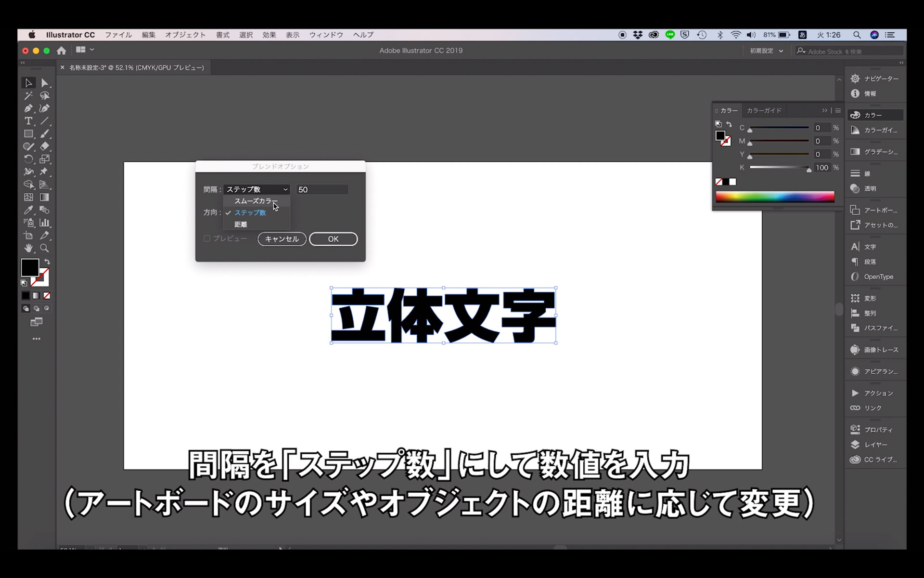Select the Line Segment tool
The width and height of the screenshot is (924, 578).
[x=45, y=121]
